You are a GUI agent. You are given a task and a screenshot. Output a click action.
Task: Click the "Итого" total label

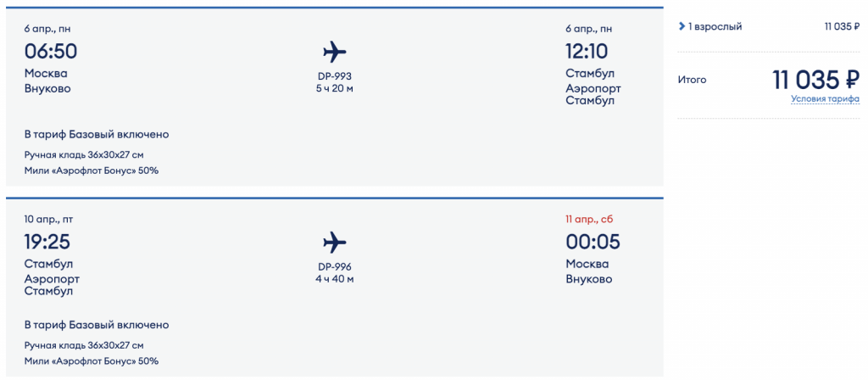[x=692, y=80]
